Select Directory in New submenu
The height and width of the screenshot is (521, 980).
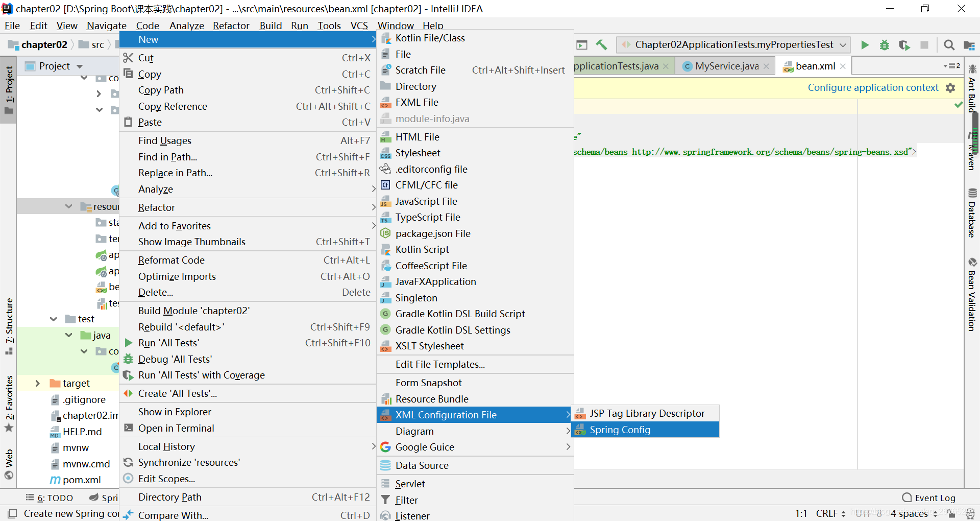tap(475, 86)
